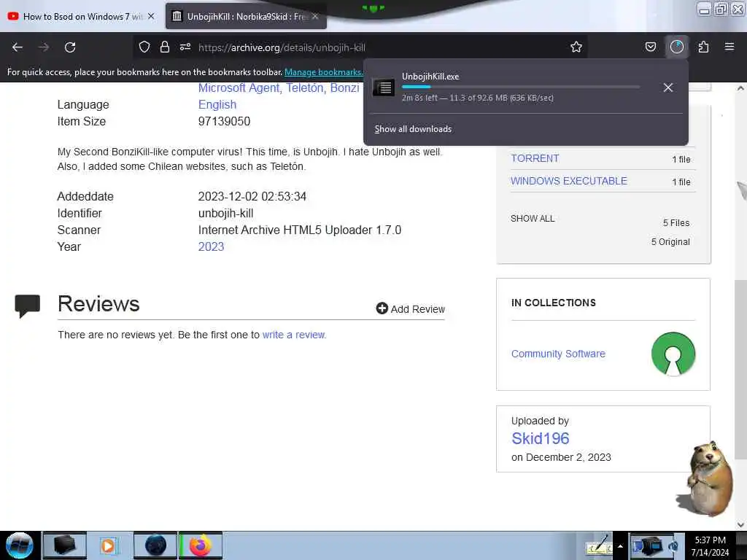
Task: Click the Reviews speech bubble icon
Action: point(27,306)
